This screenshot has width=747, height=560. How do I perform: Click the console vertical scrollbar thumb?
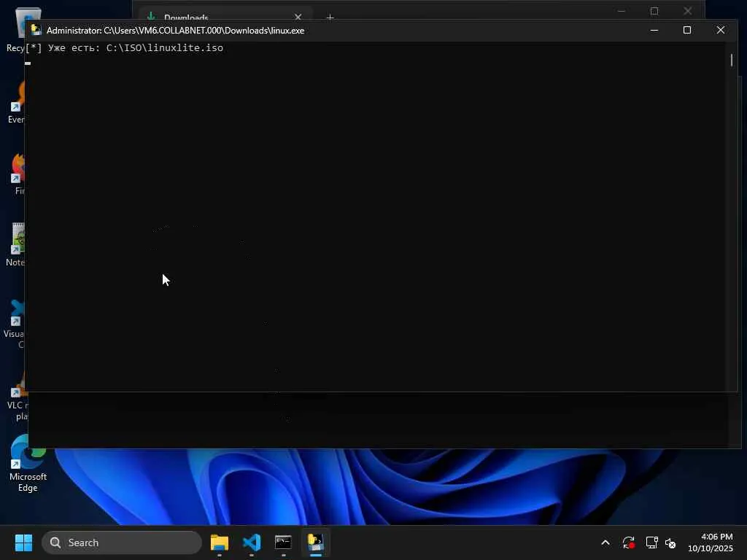tap(732, 60)
